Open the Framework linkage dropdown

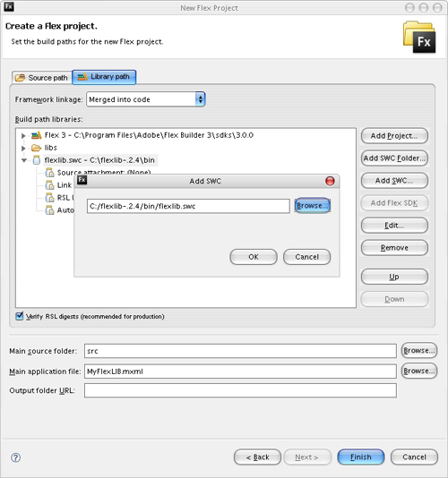coord(146,99)
